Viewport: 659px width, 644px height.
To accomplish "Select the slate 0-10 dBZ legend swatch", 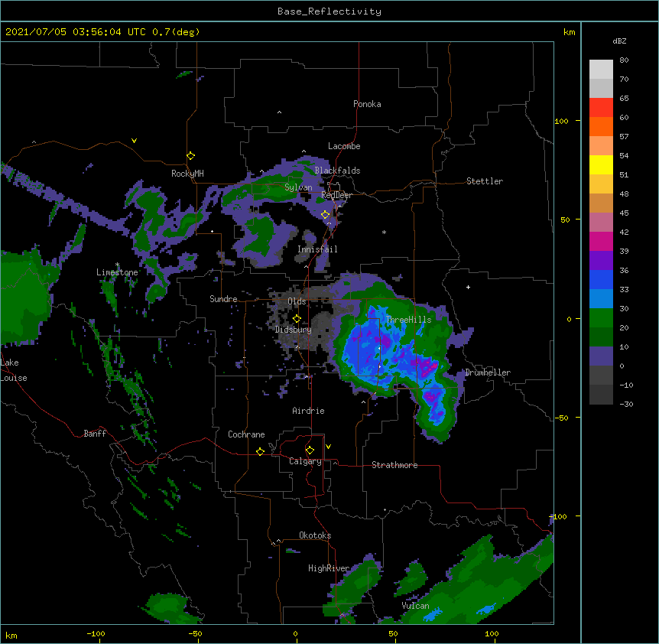I will tap(601, 356).
